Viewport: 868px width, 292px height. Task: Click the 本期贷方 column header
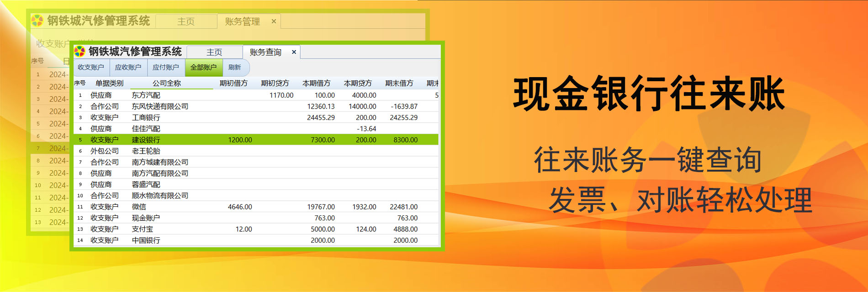coord(358,83)
